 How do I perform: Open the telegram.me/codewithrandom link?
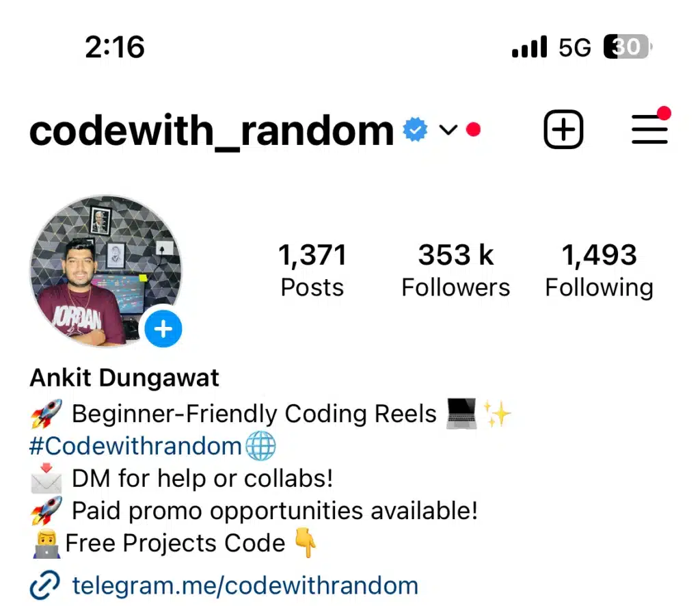pos(245,585)
